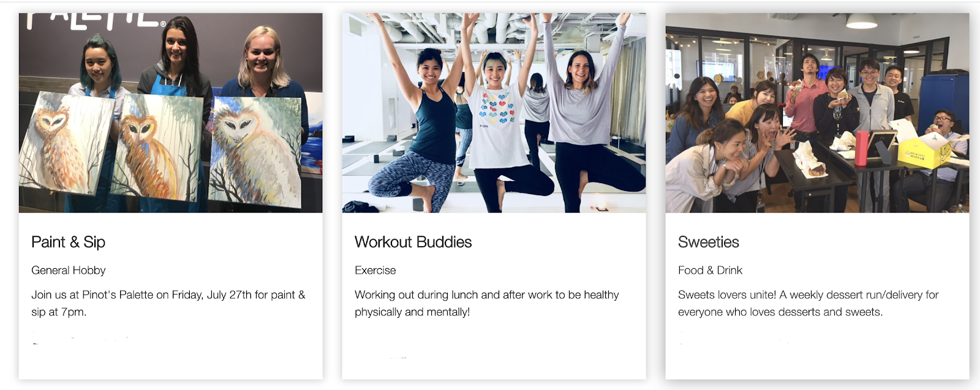Click the Pinot's Palette event description

(x=168, y=303)
